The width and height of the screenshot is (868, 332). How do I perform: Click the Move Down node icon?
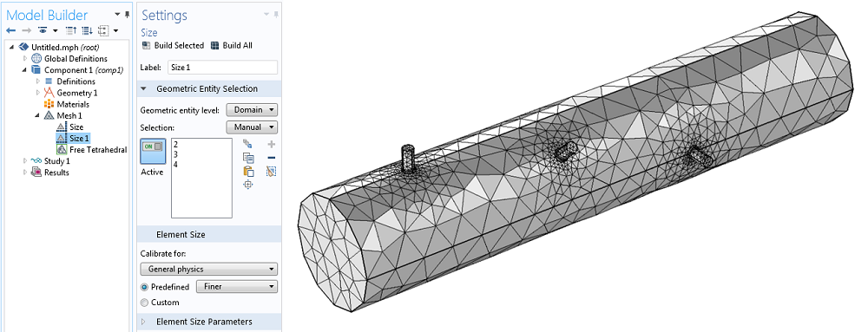(x=87, y=29)
